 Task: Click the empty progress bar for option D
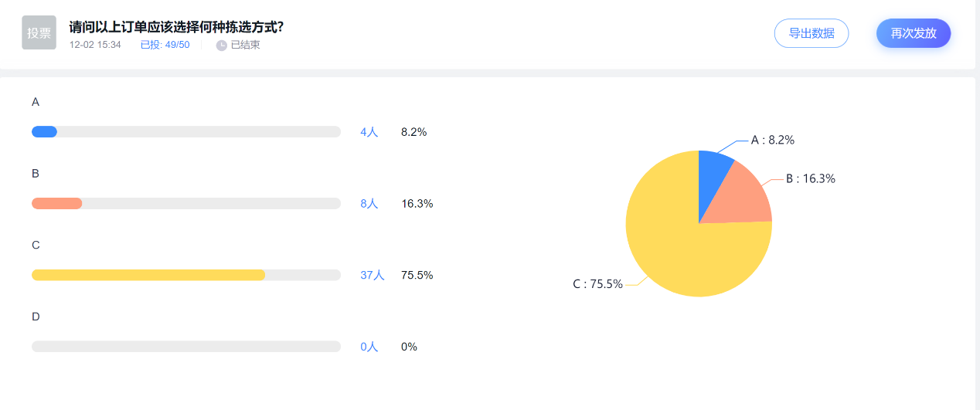coord(185,347)
